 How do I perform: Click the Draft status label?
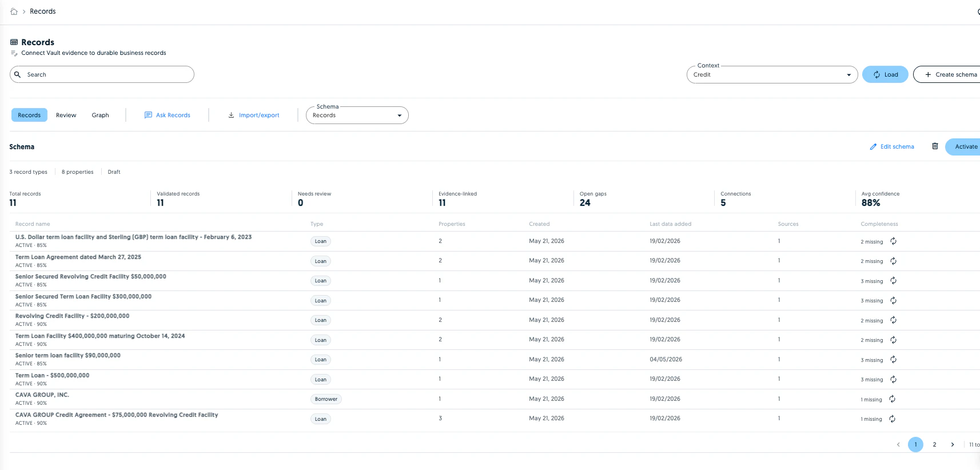point(114,172)
